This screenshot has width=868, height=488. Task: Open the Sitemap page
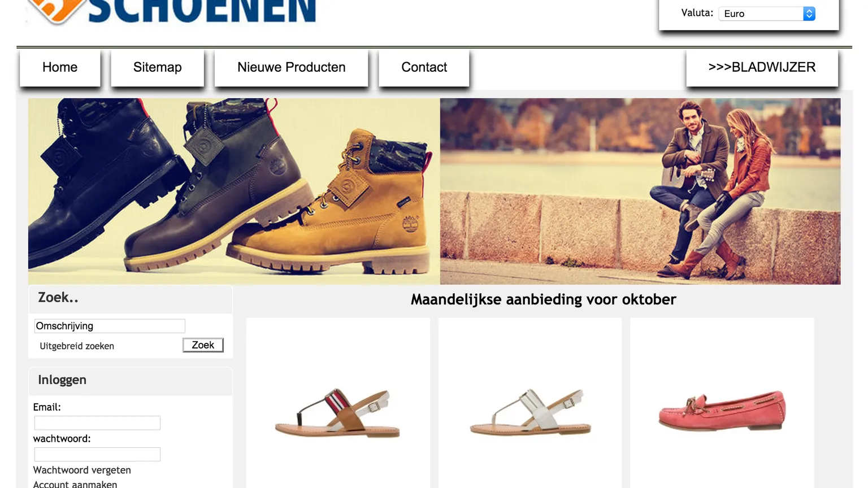point(158,67)
